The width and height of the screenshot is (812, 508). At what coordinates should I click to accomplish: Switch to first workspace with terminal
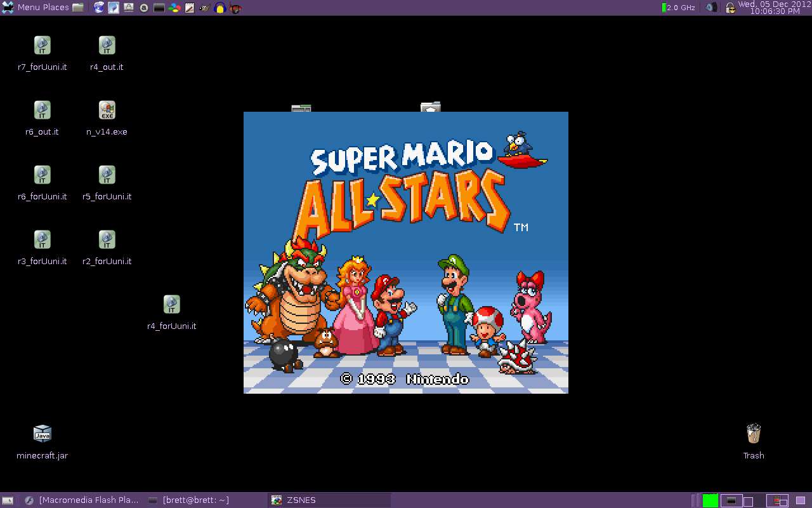pyautogui.click(x=731, y=500)
